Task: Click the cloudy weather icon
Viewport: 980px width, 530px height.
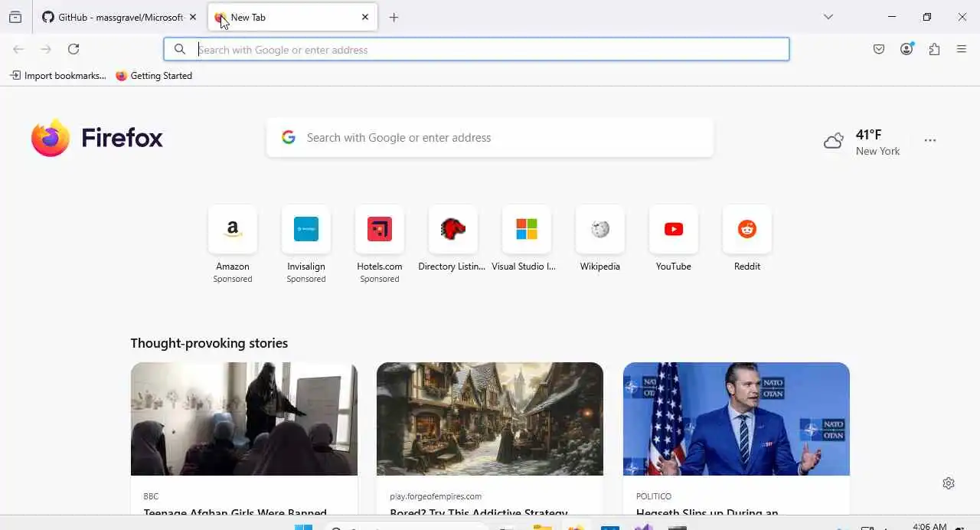Action: (834, 141)
